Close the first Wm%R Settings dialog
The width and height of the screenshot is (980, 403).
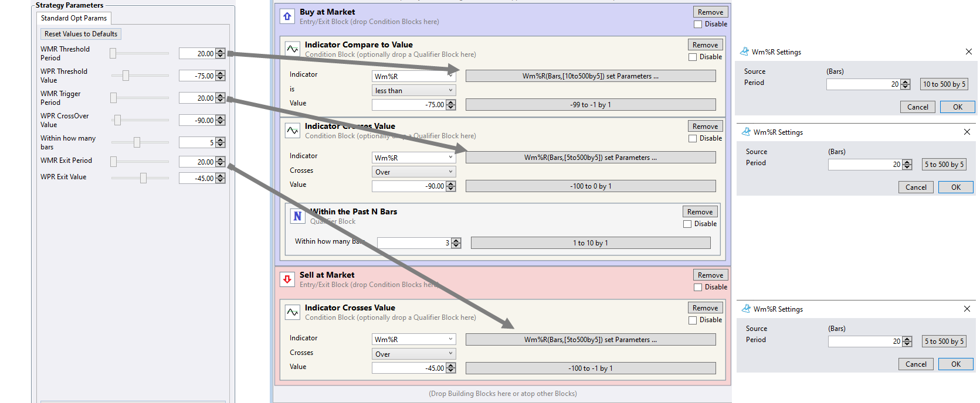pyautogui.click(x=969, y=52)
